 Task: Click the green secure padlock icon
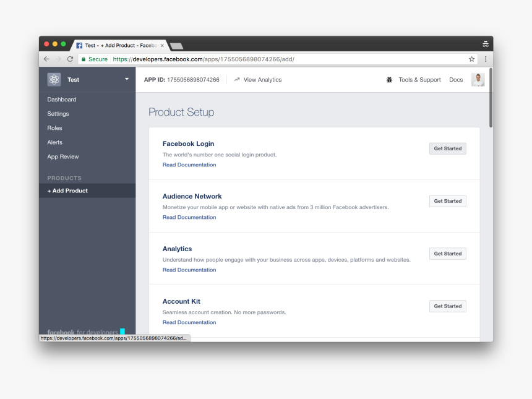(84, 59)
